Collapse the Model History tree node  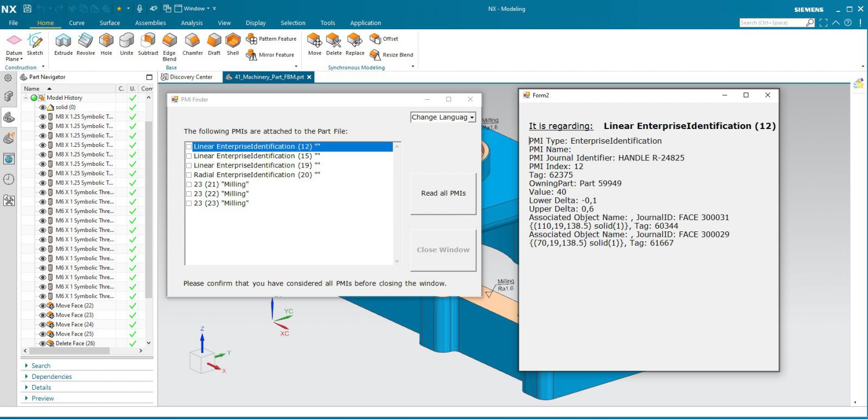click(25, 98)
